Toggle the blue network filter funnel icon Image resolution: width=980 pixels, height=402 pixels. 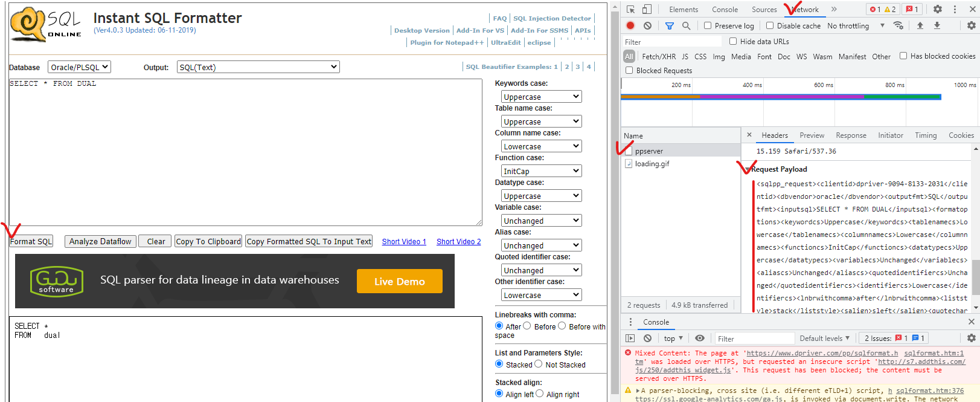coord(670,26)
